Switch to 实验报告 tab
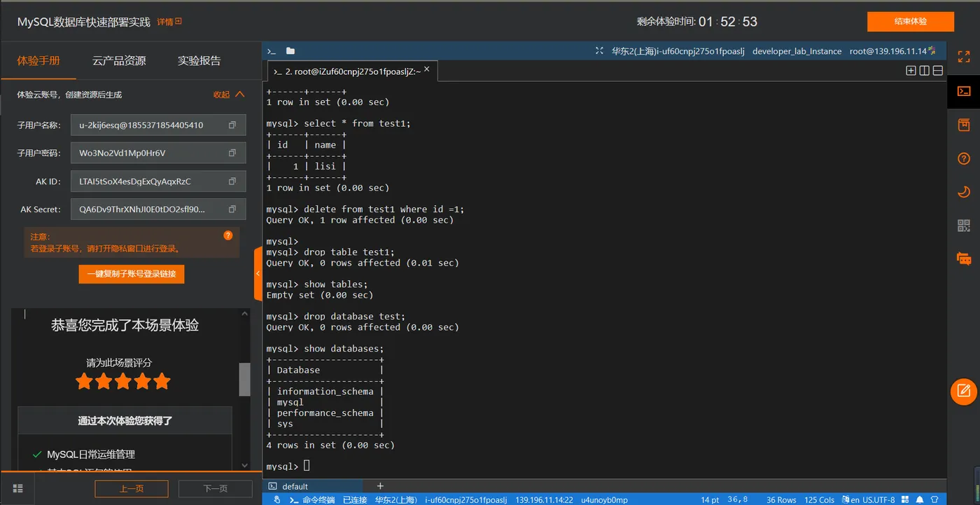This screenshot has height=505, width=980. [x=199, y=61]
